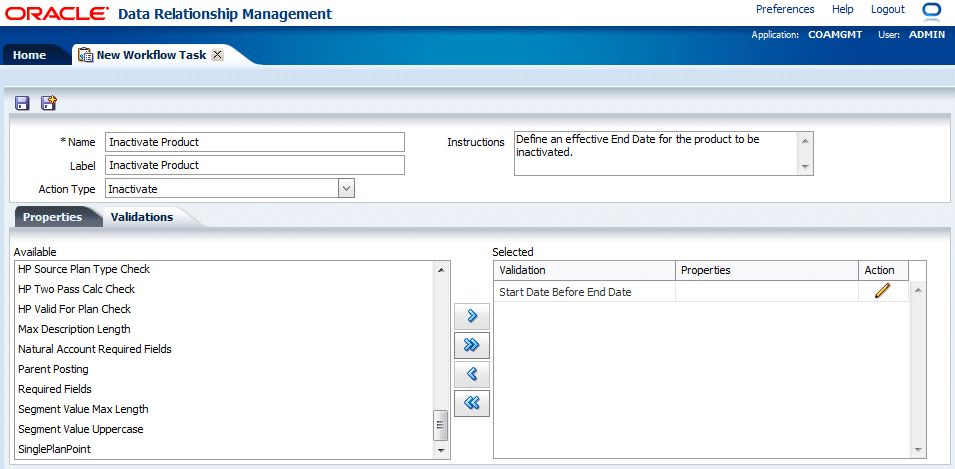Click the Save As icon with star
The height and width of the screenshot is (469, 955).
click(x=49, y=103)
